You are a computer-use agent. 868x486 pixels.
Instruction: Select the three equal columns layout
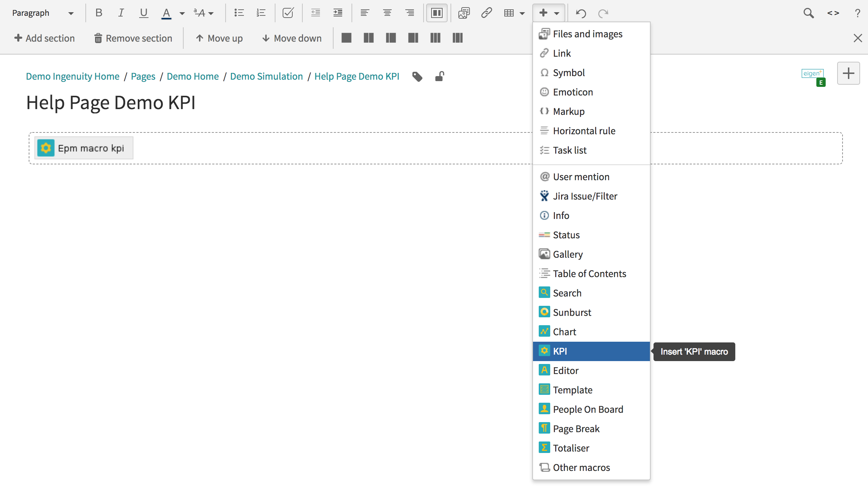pyautogui.click(x=435, y=38)
